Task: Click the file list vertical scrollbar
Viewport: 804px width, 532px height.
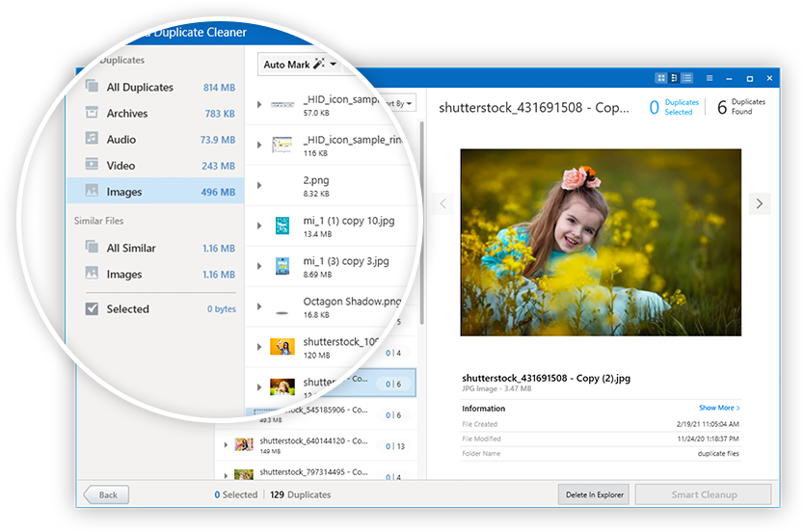Action: click(x=421, y=223)
